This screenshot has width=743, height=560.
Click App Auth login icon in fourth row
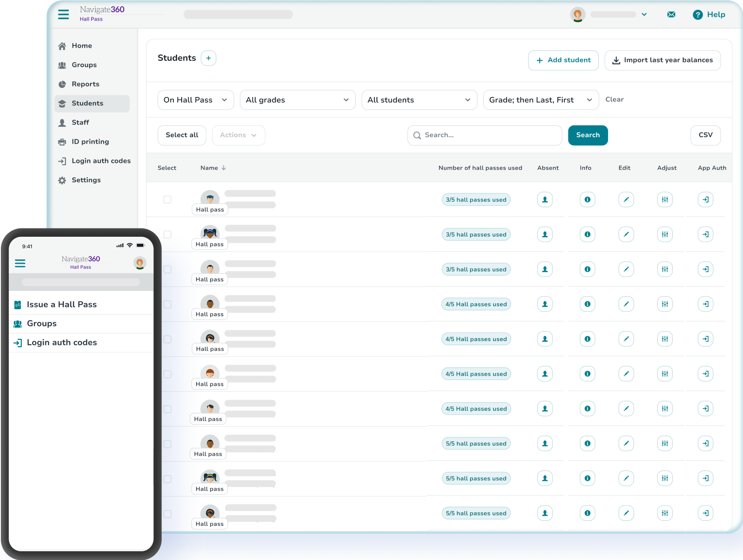click(705, 304)
